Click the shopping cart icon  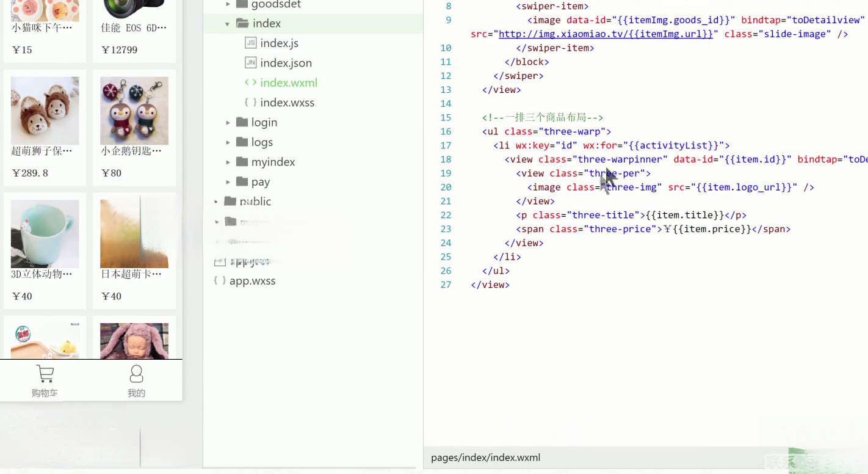point(45,374)
